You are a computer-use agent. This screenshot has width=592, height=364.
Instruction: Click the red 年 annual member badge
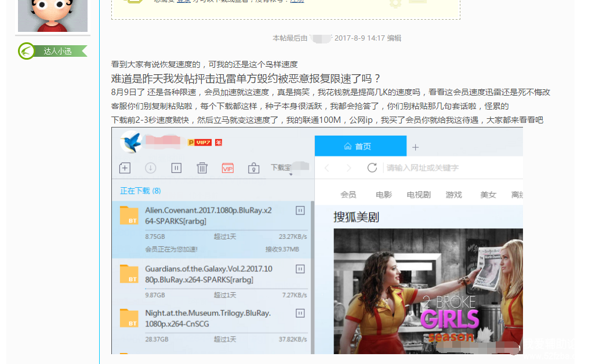pyautogui.click(x=219, y=143)
